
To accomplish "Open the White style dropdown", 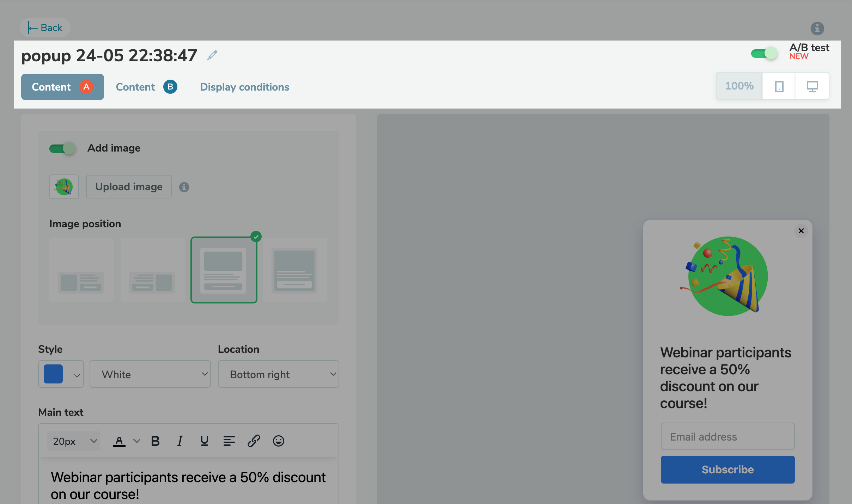I will (150, 374).
